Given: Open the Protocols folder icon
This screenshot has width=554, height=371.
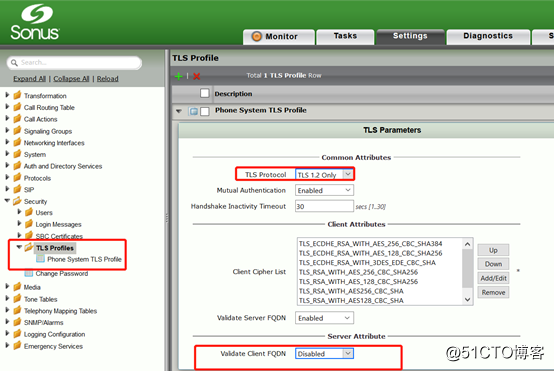Looking at the screenshot, I should click(17, 178).
